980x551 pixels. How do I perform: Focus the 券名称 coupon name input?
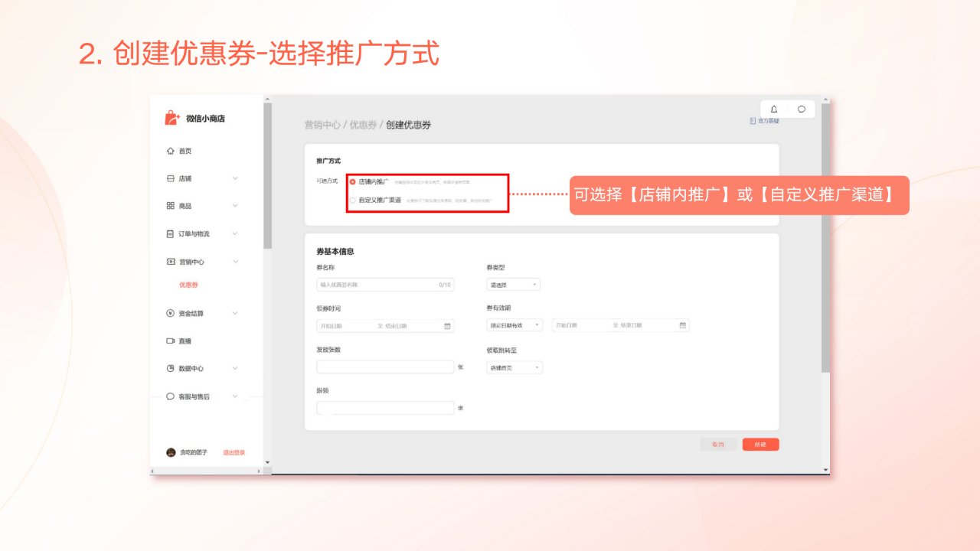click(x=385, y=285)
